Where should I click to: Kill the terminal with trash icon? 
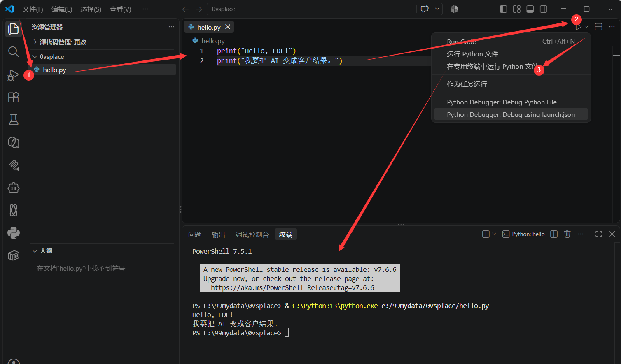[567, 234]
